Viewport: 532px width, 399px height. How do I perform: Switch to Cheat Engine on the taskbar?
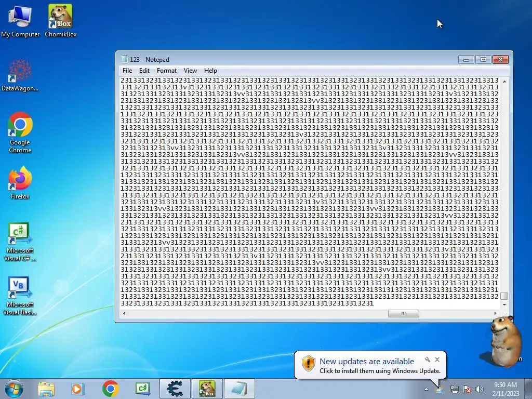[175, 389]
